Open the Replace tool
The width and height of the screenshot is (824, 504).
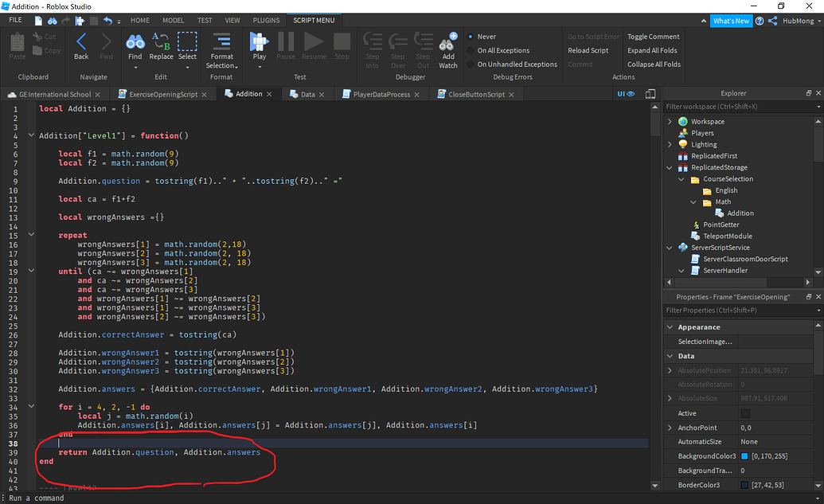tap(161, 42)
